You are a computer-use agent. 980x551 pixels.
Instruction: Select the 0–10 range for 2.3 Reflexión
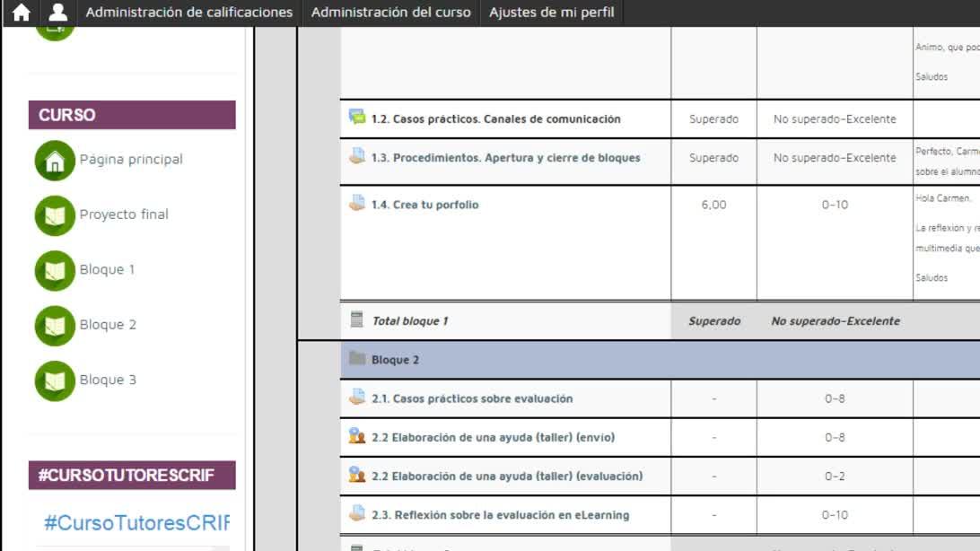tap(835, 515)
